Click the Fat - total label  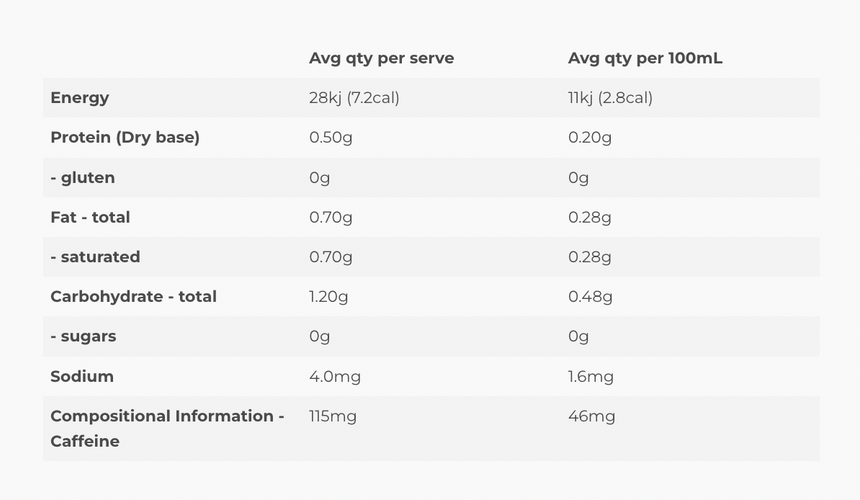pos(90,218)
